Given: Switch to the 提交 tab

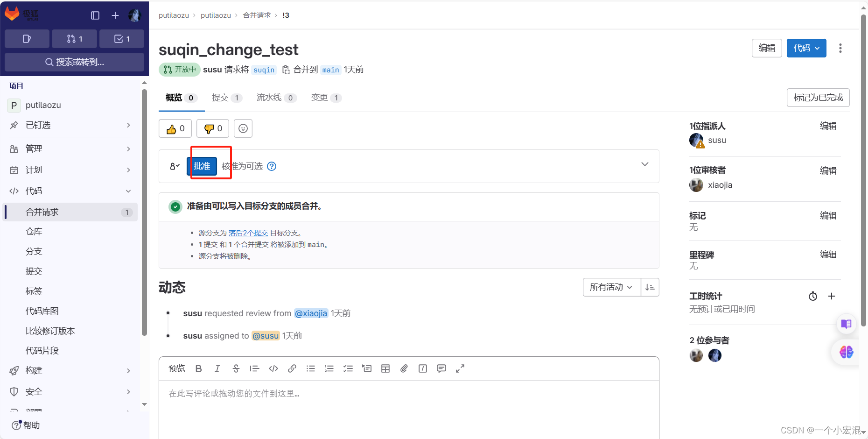Looking at the screenshot, I should [x=227, y=98].
